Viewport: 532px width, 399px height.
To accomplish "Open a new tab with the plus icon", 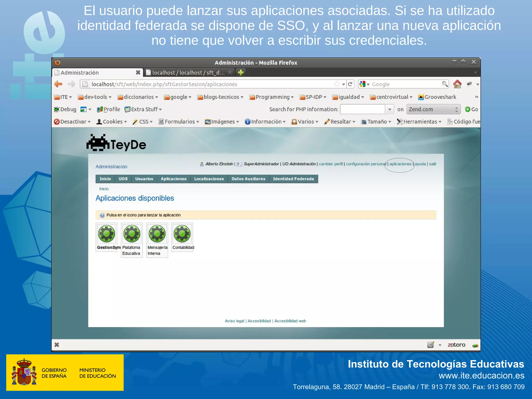I will click(x=241, y=72).
